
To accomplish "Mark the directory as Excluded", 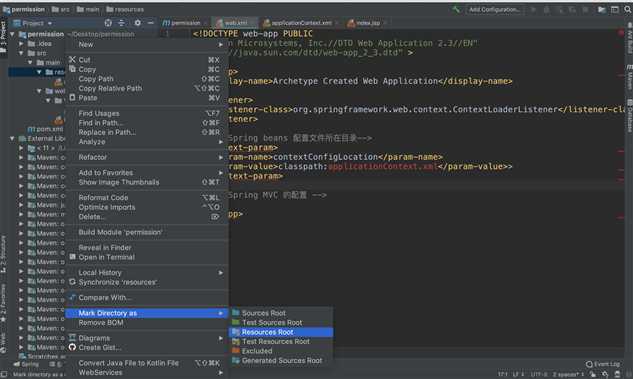I will pos(281,351).
